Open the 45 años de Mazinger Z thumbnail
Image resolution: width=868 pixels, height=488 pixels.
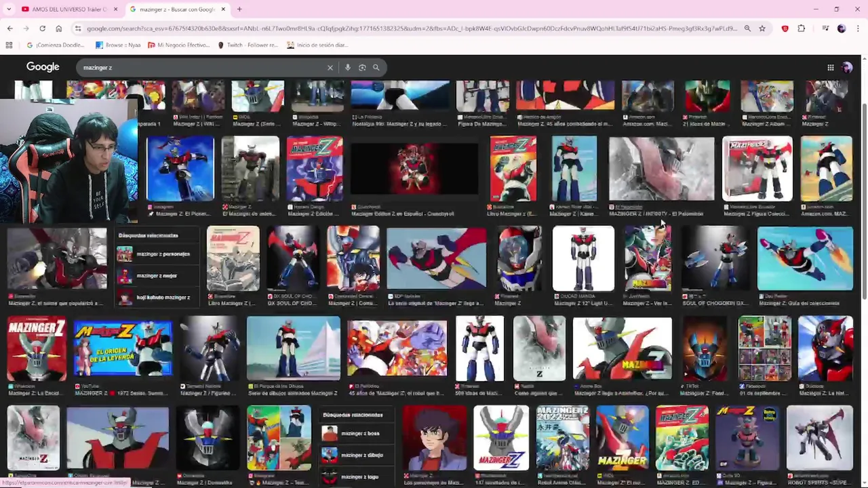coord(397,348)
